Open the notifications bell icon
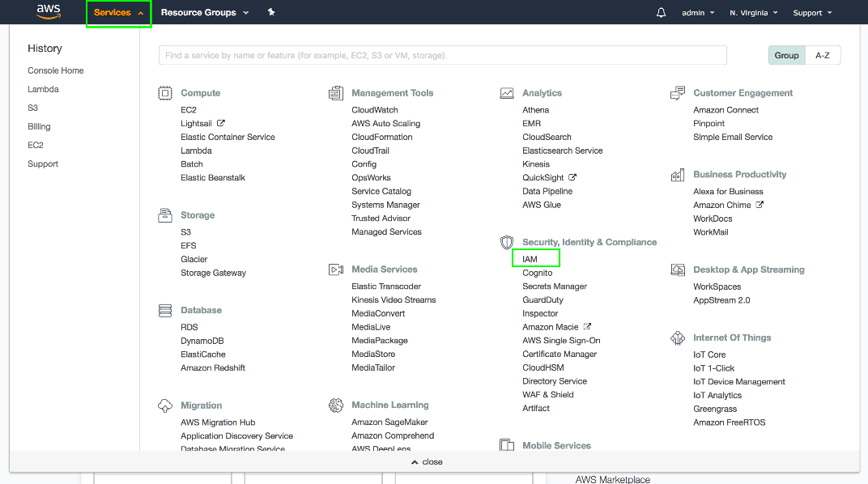868x484 pixels. click(x=662, y=13)
